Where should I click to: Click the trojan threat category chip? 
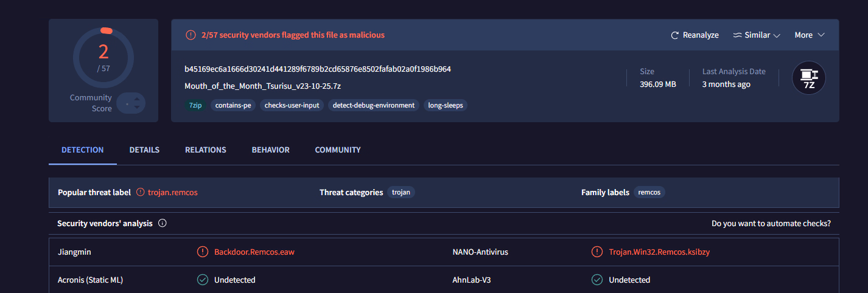pos(401,192)
